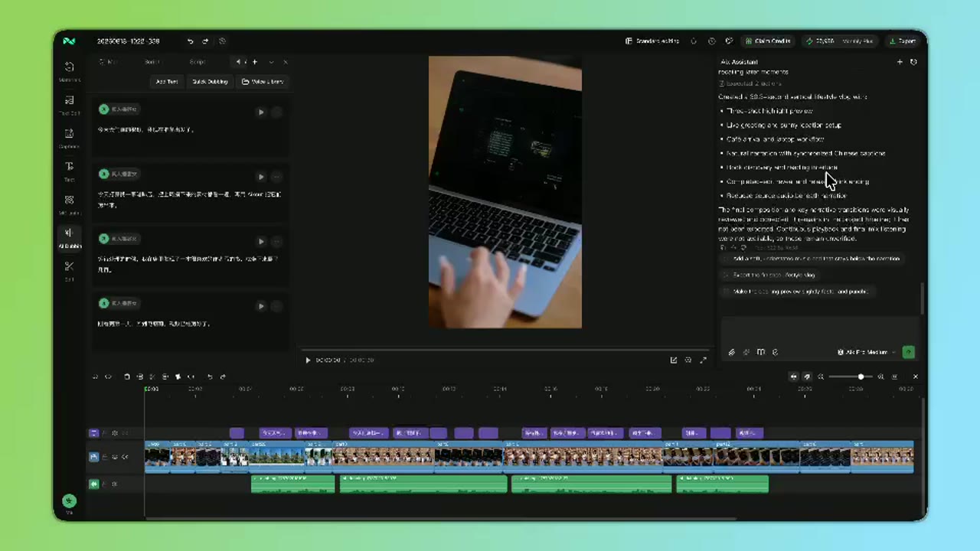
Task: Toggle the green audio track lock
Action: [x=105, y=484]
